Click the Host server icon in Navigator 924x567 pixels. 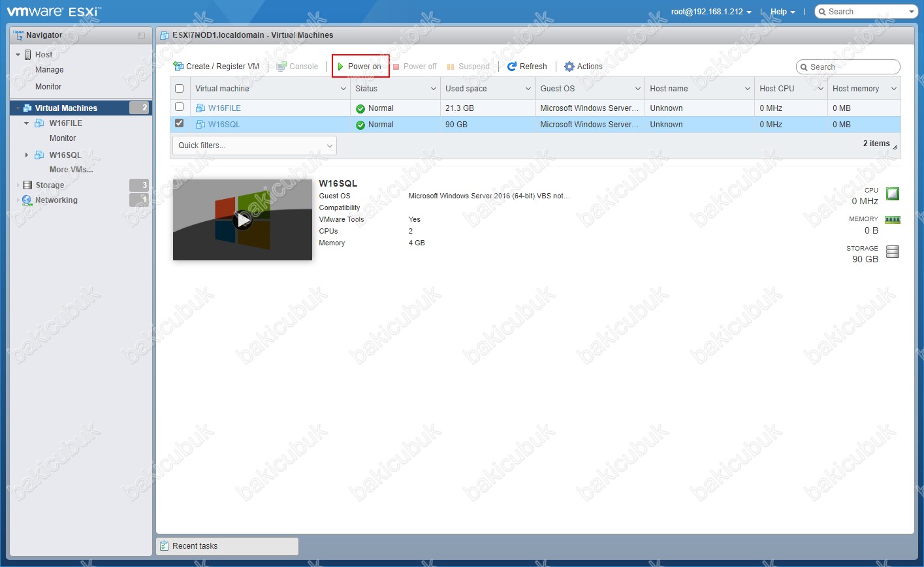click(x=28, y=55)
